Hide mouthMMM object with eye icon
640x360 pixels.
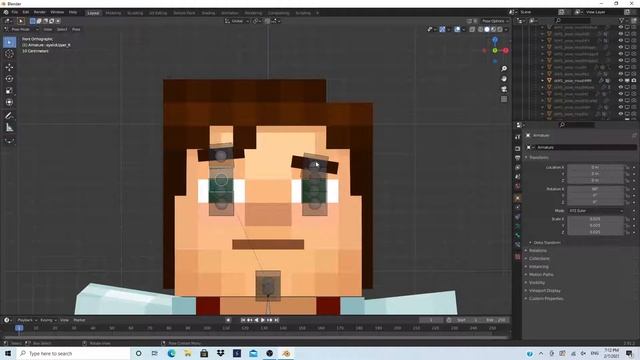pos(620,81)
